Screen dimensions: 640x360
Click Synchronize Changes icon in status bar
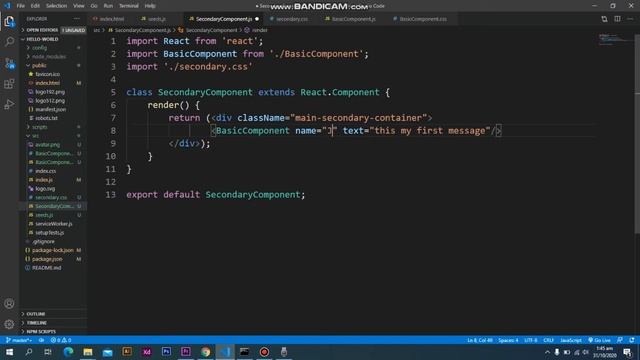(42, 340)
